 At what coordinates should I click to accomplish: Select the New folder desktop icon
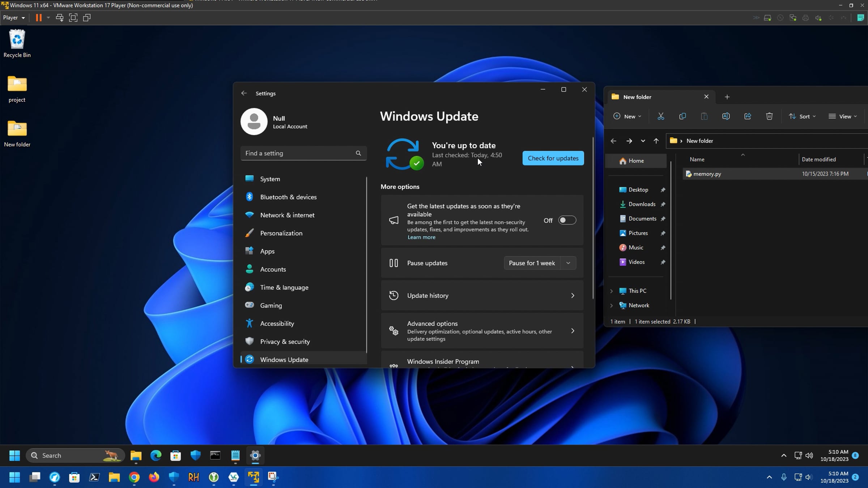17,134
